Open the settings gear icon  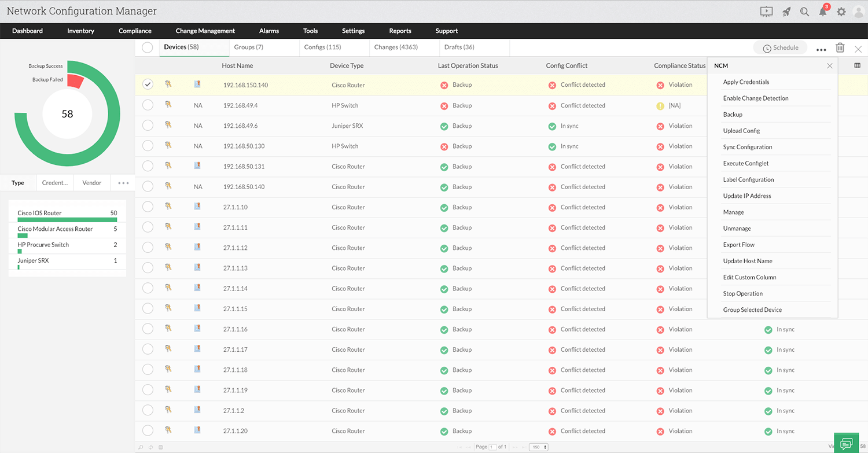[841, 11]
